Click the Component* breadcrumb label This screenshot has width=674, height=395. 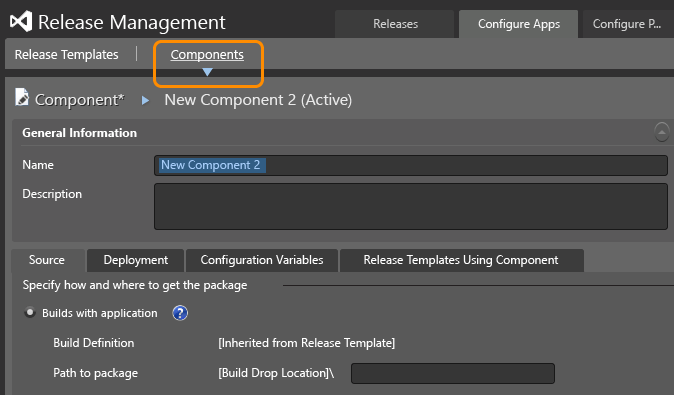pos(80,100)
